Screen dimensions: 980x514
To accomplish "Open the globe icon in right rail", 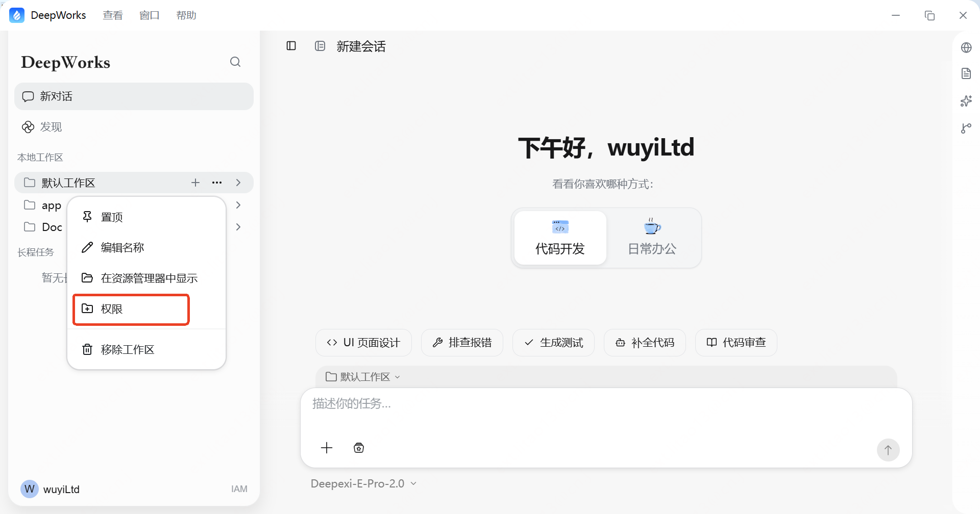I will 966,47.
